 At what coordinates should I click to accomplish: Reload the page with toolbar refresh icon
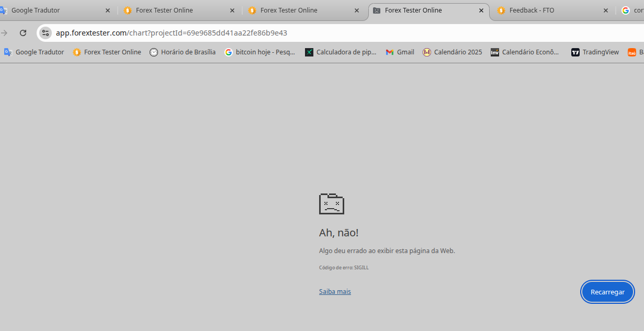23,33
